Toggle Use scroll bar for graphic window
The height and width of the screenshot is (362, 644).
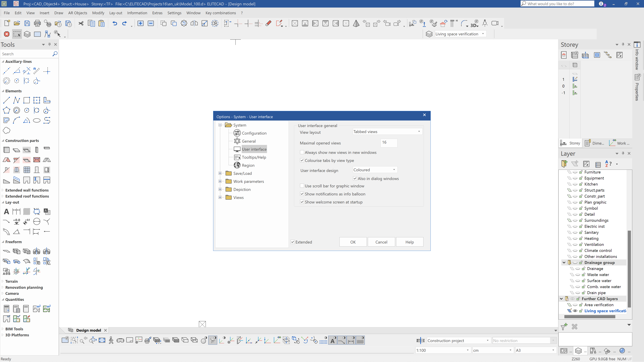click(302, 186)
